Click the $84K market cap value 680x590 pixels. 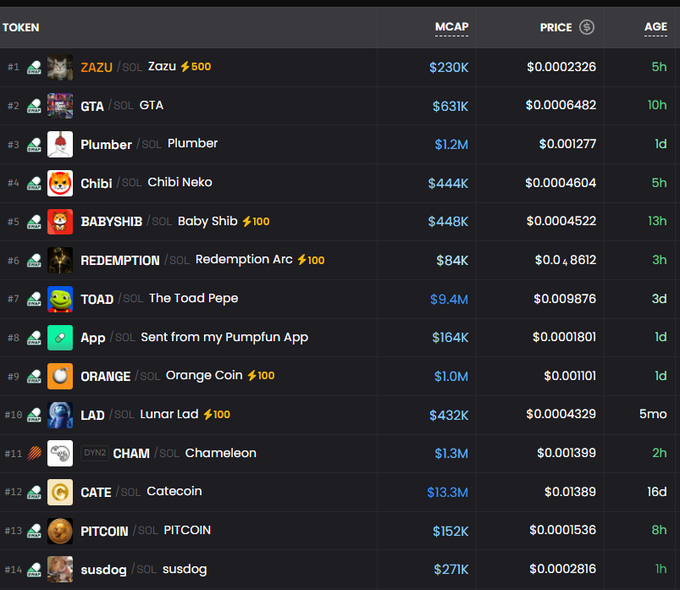[x=452, y=260]
